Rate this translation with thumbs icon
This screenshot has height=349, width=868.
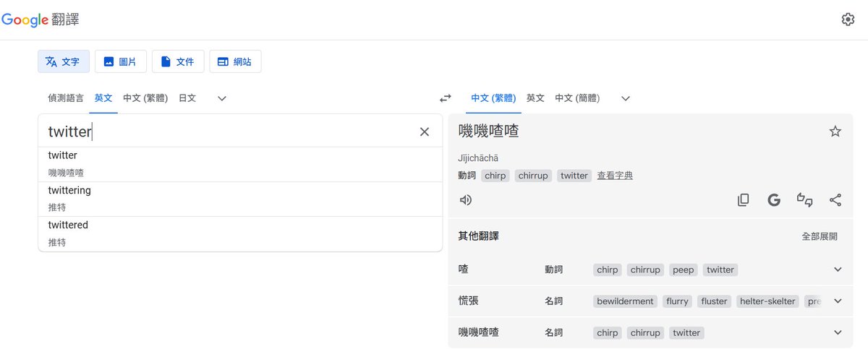[804, 200]
